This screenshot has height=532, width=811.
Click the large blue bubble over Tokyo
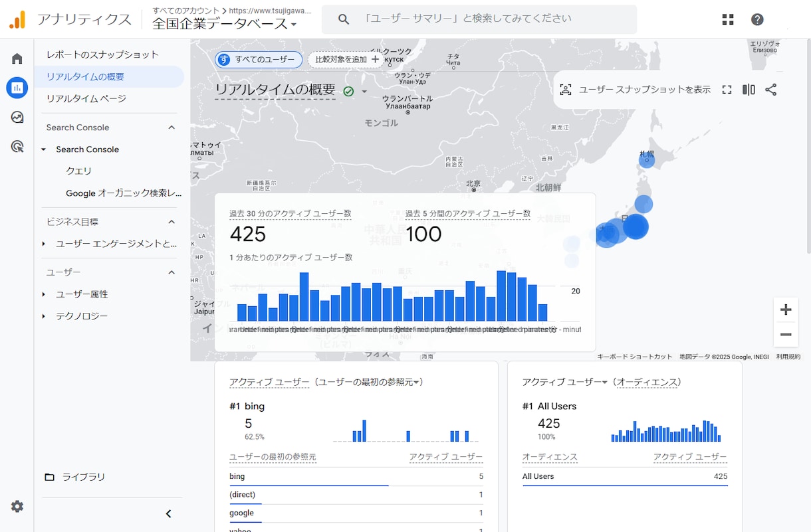pos(636,226)
